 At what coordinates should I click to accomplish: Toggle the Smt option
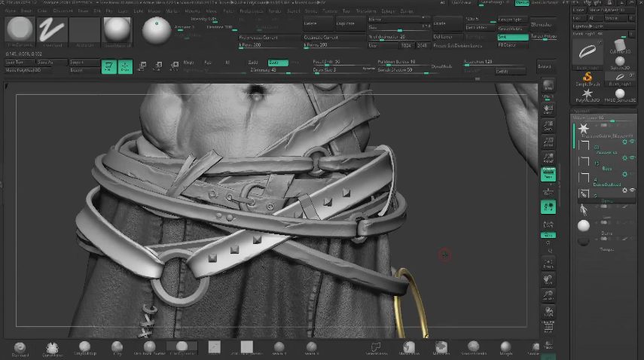[x=512, y=37]
